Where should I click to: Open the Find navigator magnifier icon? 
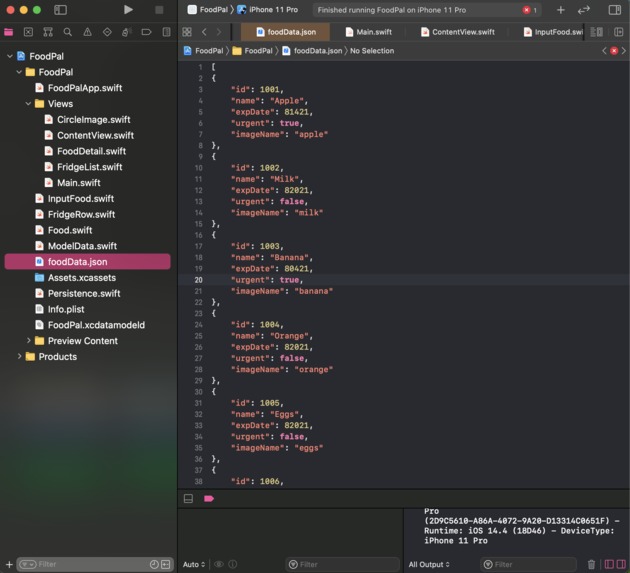click(68, 32)
